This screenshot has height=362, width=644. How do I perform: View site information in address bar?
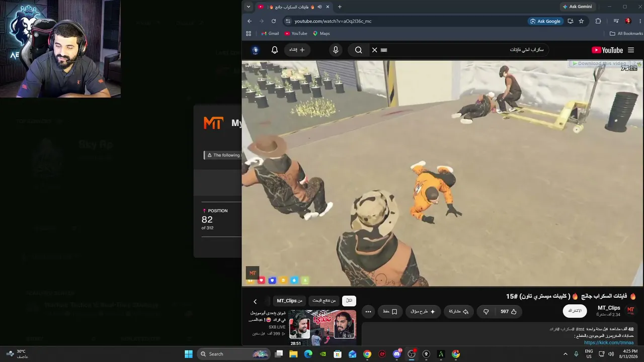tap(288, 21)
